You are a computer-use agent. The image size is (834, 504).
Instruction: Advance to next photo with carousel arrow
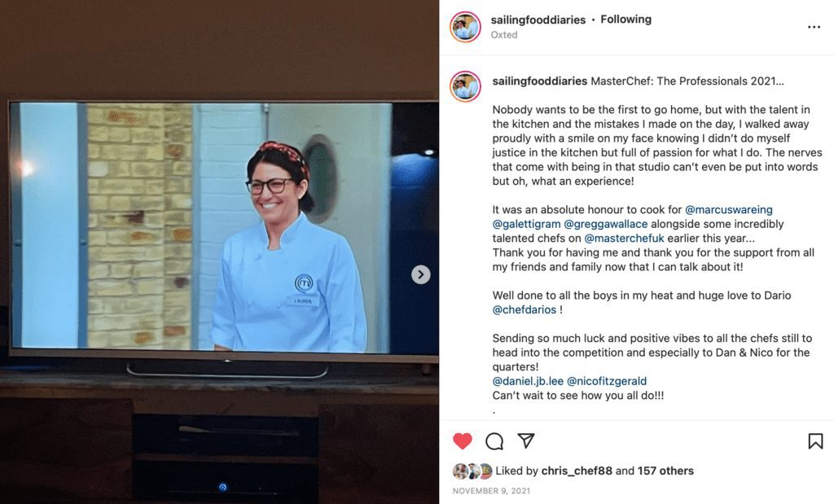(421, 274)
